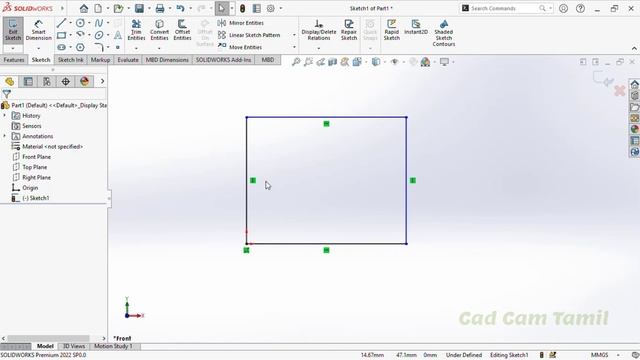The width and height of the screenshot is (640, 360).
Task: Select Origin in the feature tree
Action: click(x=30, y=188)
